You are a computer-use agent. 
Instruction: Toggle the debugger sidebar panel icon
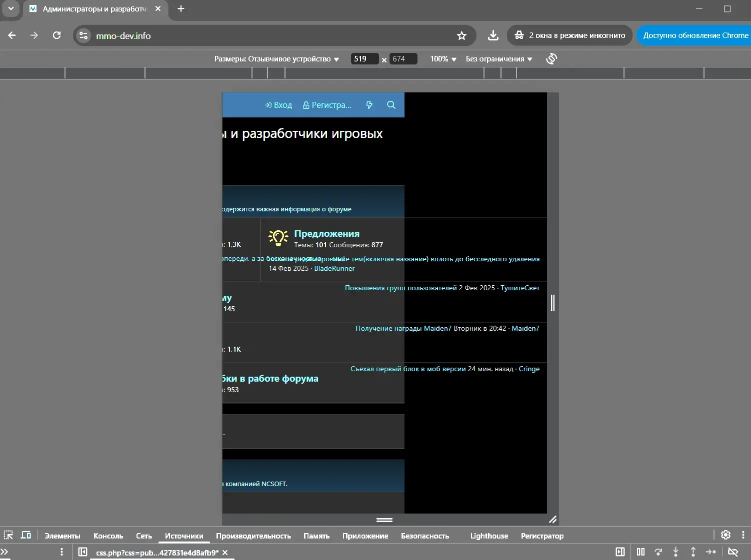(x=620, y=552)
